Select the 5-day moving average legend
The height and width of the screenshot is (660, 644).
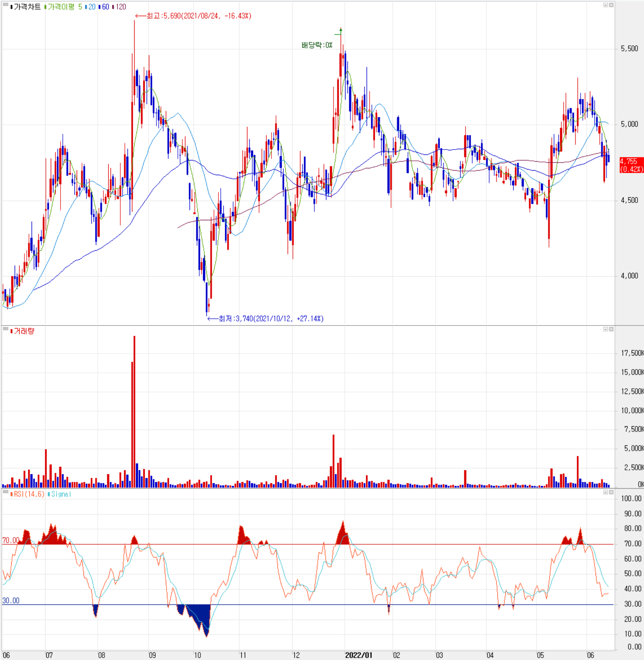80,7
